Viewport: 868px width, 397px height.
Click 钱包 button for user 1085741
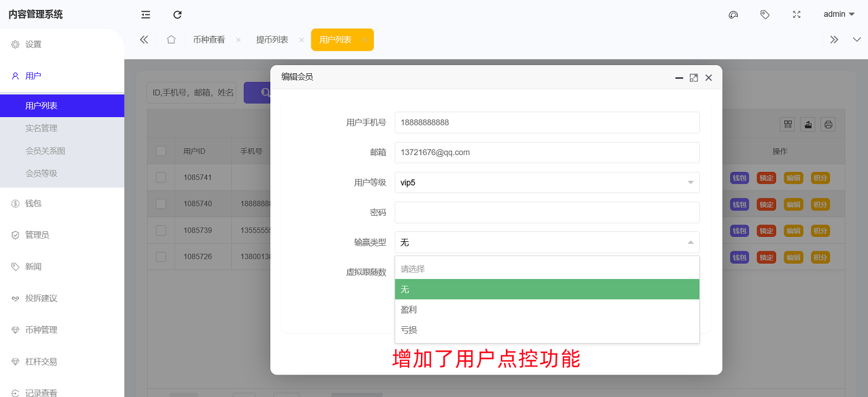739,178
